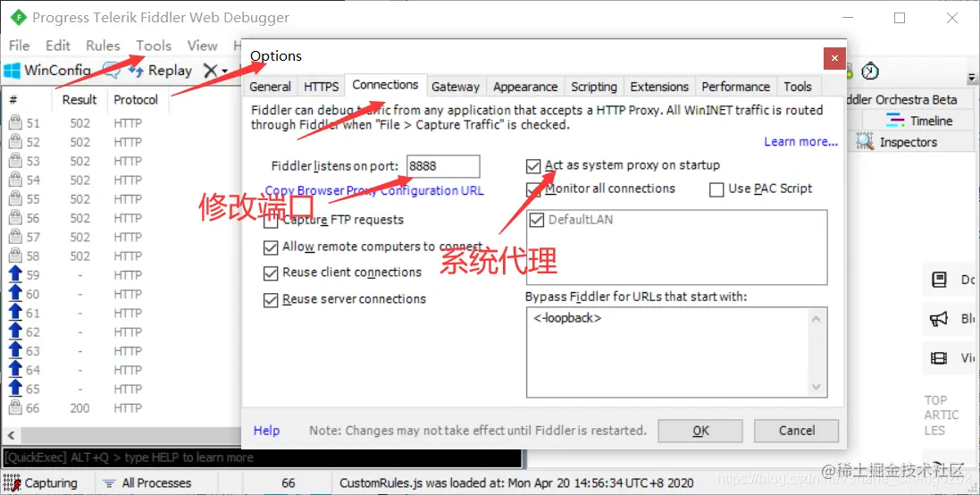
Task: Select session 62 row
Action: (x=121, y=331)
